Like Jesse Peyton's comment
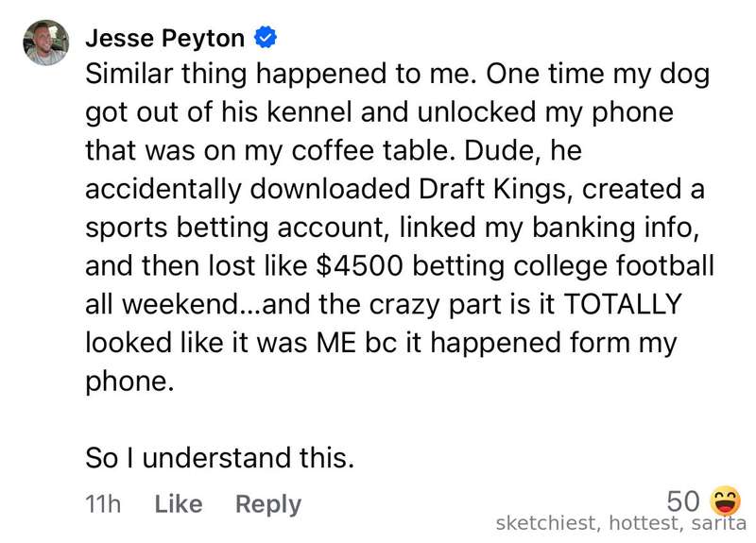The width and height of the screenshot is (756, 543). point(179,504)
